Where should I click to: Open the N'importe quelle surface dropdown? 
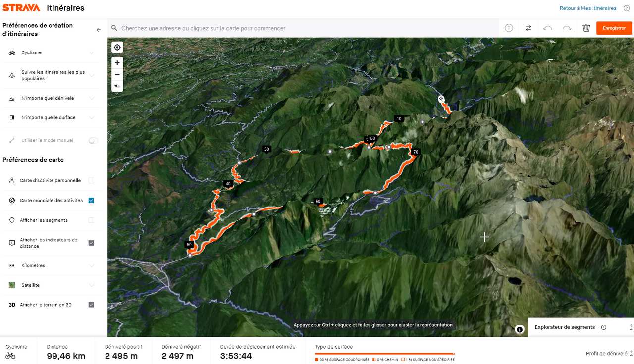tap(52, 118)
